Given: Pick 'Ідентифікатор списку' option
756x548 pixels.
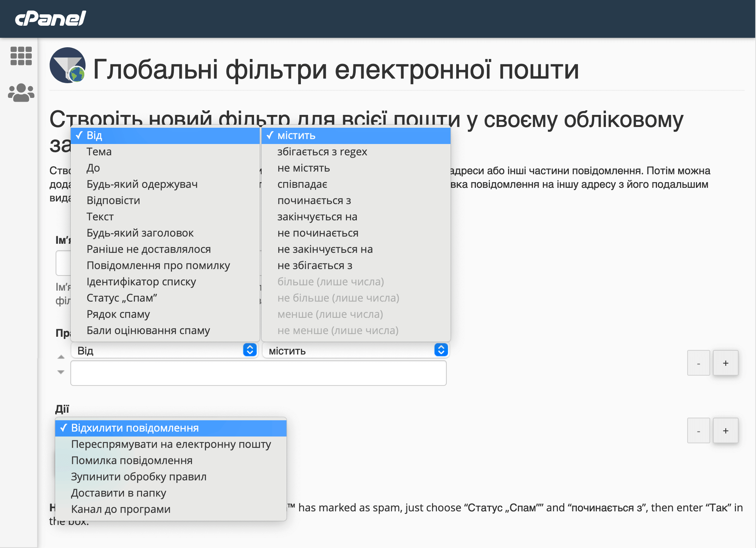Looking at the screenshot, I should (x=165, y=282).
